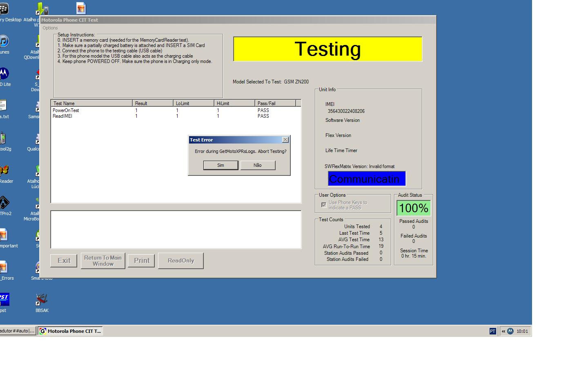Open the green-arrow phone shortcut icon
The height and width of the screenshot is (368, 588).
pos(42,9)
